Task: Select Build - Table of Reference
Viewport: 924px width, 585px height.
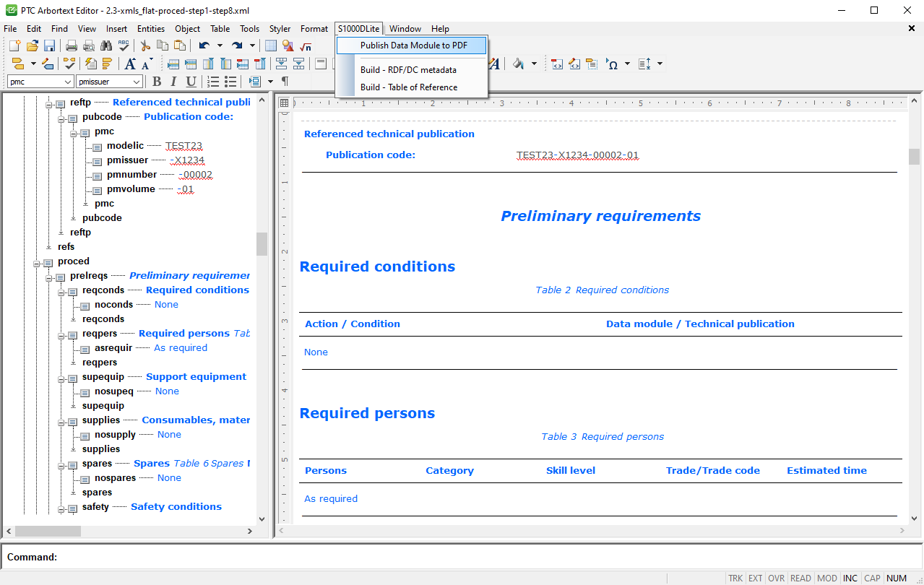Action: click(408, 87)
